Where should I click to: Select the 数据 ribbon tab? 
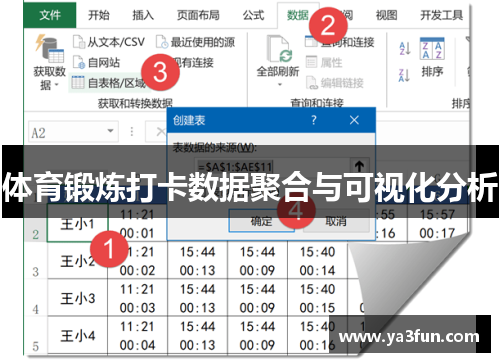pyautogui.click(x=298, y=15)
